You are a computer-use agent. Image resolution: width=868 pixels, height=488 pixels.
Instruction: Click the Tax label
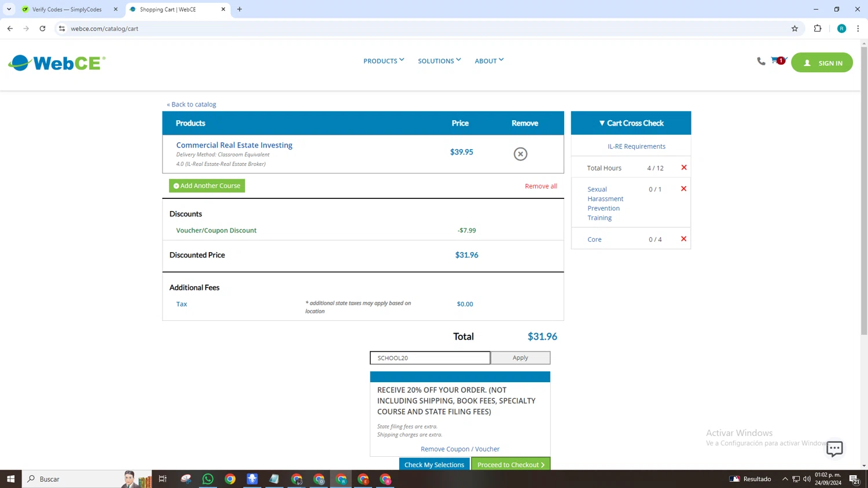182,304
